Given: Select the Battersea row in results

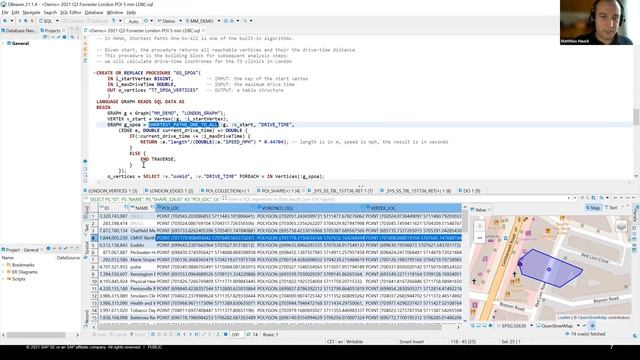Looking at the screenshot, I should 276,318.
